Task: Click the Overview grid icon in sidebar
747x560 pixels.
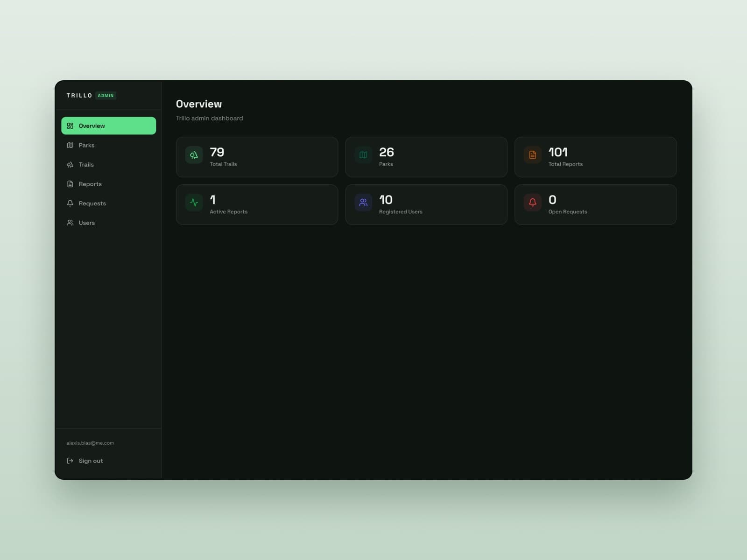Action: tap(70, 126)
